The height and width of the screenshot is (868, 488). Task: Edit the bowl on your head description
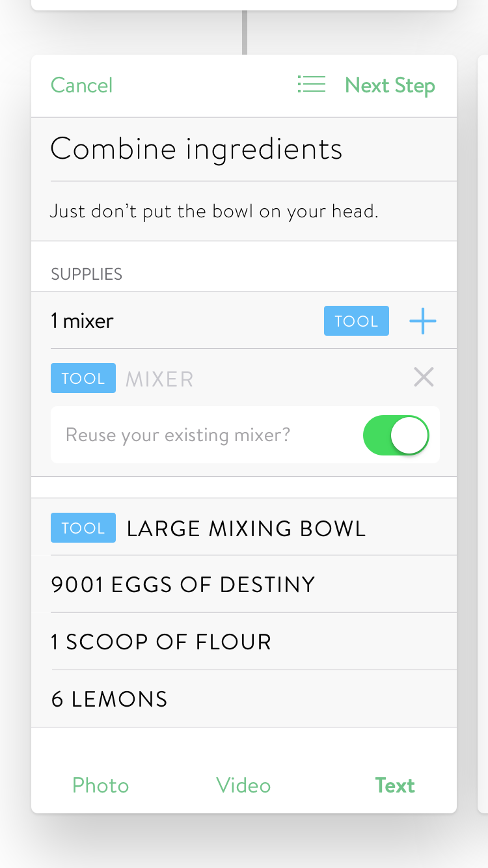(244, 211)
